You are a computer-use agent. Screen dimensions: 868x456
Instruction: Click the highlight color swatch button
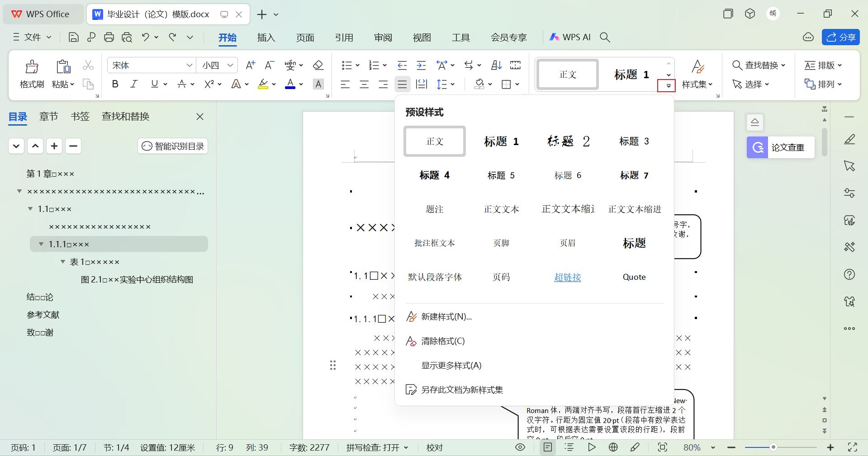(263, 84)
